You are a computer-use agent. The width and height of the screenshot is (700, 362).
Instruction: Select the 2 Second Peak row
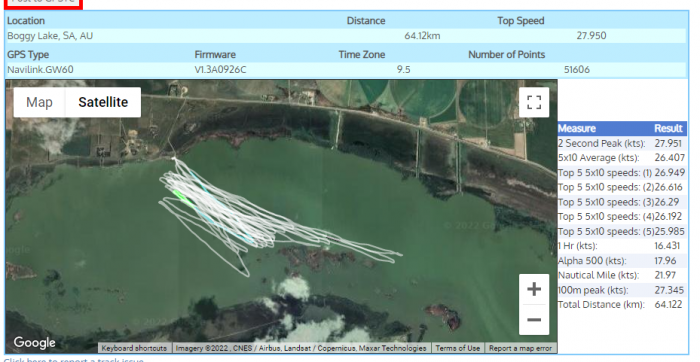pos(622,143)
